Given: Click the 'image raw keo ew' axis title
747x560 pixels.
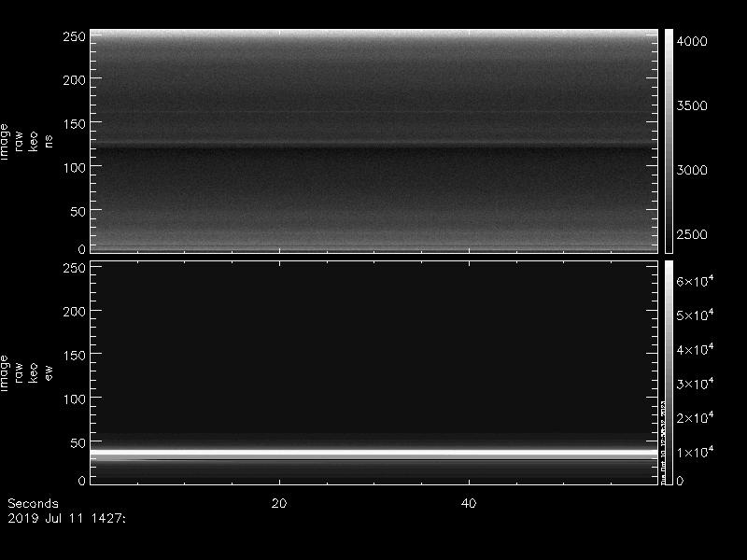Looking at the screenshot, I should point(26,372).
